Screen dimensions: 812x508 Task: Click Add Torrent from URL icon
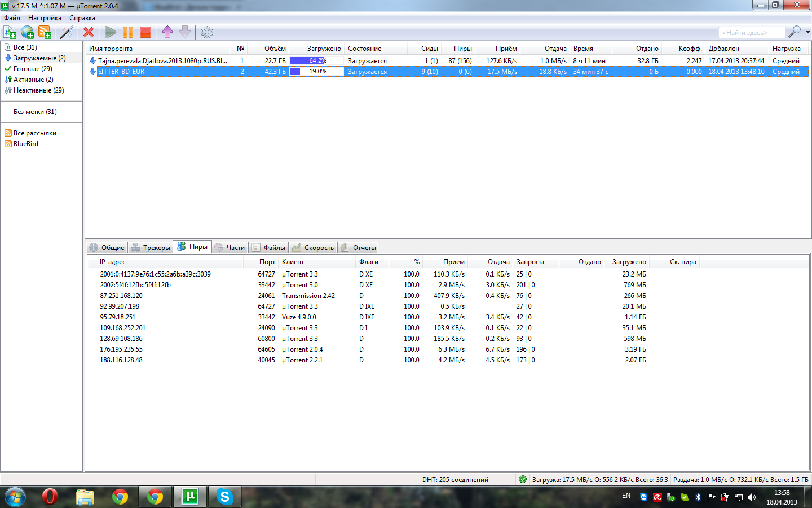point(28,32)
